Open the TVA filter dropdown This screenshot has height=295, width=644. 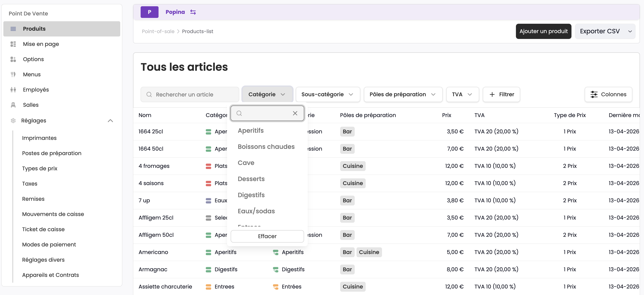point(462,94)
